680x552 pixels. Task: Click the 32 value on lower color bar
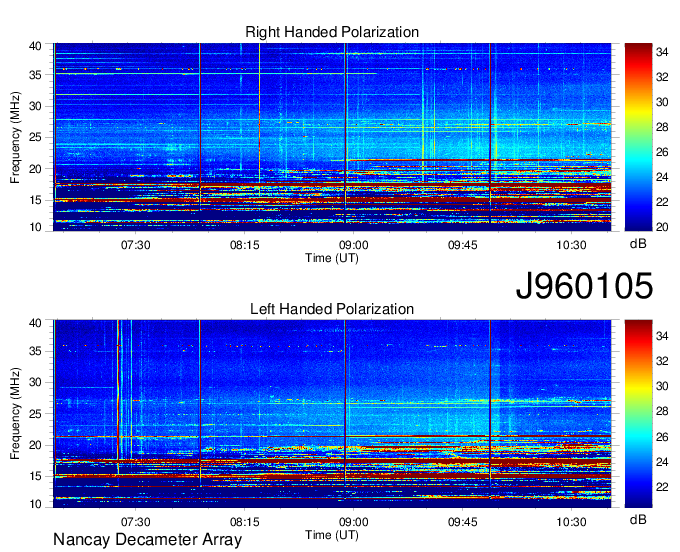[x=662, y=361]
